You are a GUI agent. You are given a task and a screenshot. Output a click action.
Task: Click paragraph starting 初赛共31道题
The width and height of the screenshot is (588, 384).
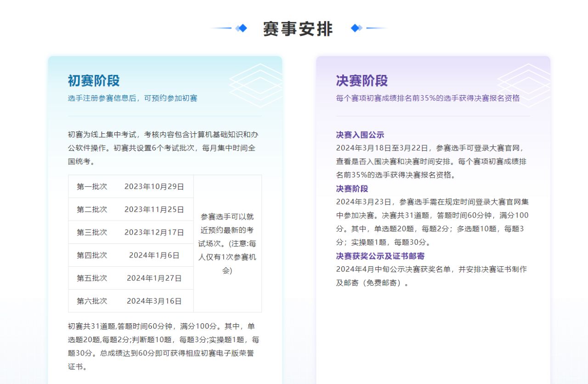pos(164,346)
